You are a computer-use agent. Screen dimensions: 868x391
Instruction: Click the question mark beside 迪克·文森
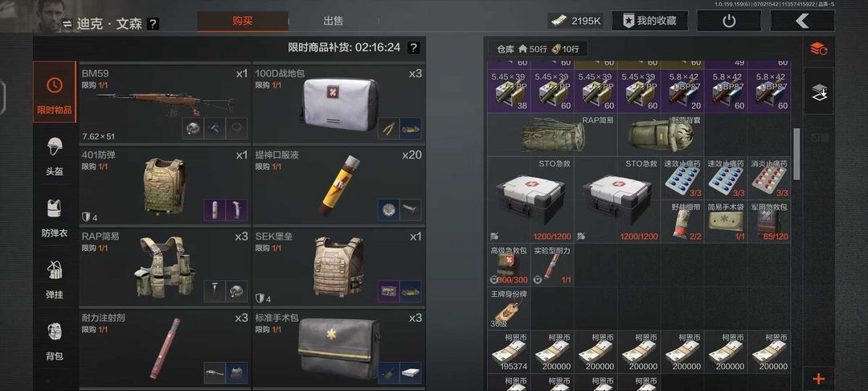click(154, 24)
